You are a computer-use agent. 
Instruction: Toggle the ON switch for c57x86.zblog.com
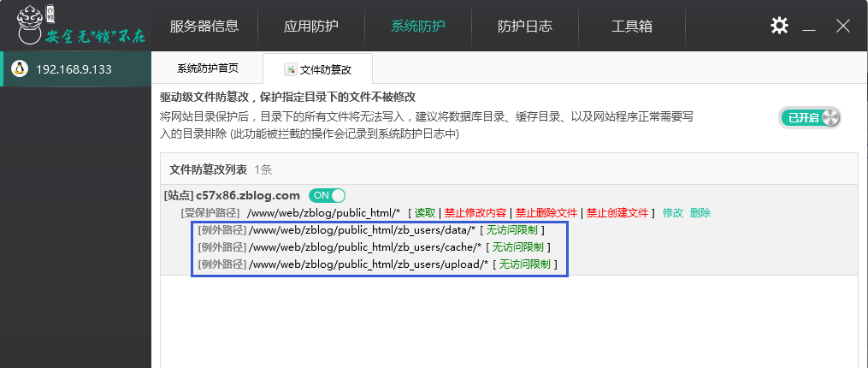pos(327,195)
